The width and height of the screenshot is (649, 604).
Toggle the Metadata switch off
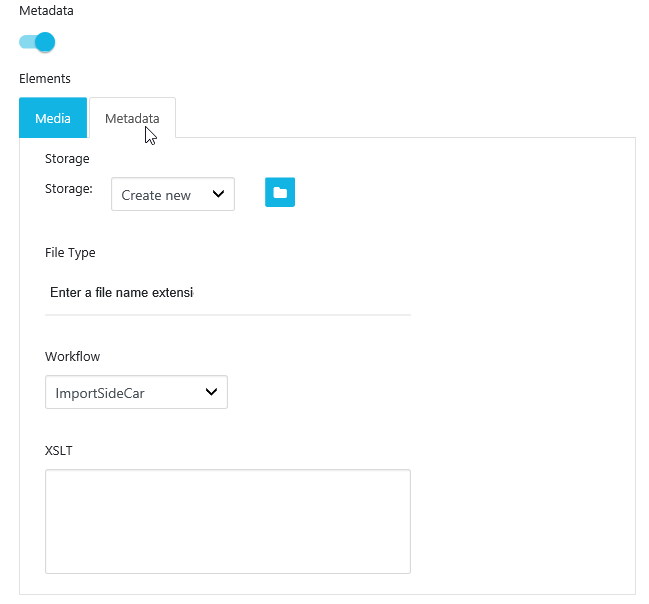coord(37,42)
